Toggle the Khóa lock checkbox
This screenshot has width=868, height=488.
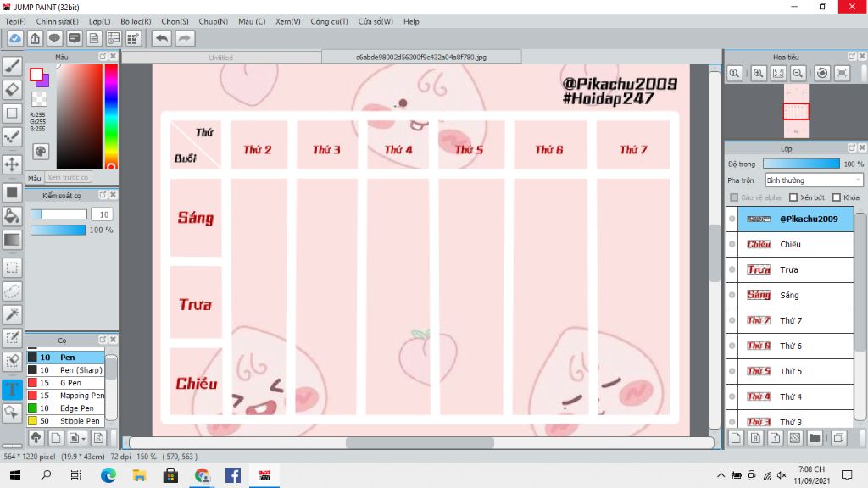pyautogui.click(x=837, y=197)
